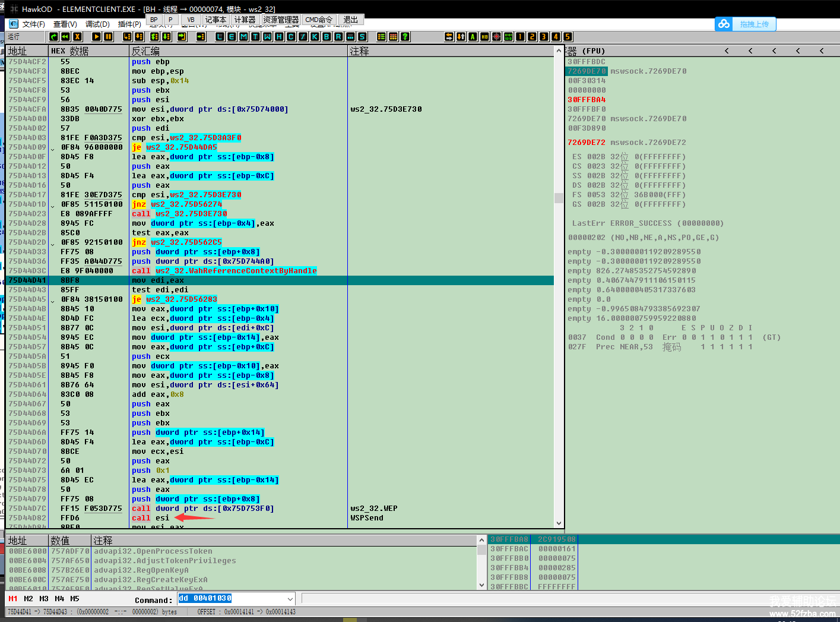Open the 文件(F) menu
The width and height of the screenshot is (840, 622).
(x=33, y=24)
